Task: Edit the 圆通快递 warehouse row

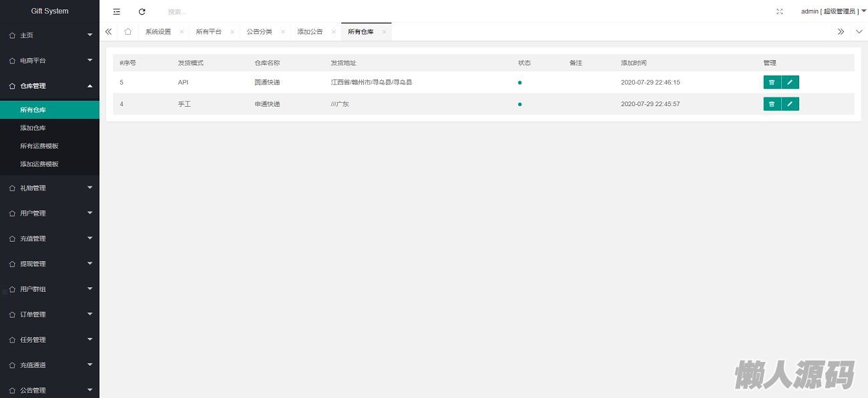Action: pyautogui.click(x=790, y=82)
